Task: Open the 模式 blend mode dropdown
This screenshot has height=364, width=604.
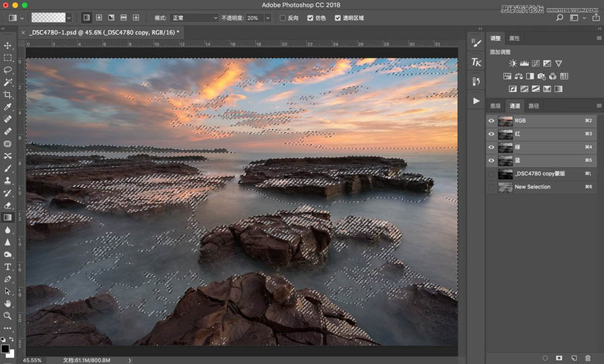Action: [x=194, y=18]
